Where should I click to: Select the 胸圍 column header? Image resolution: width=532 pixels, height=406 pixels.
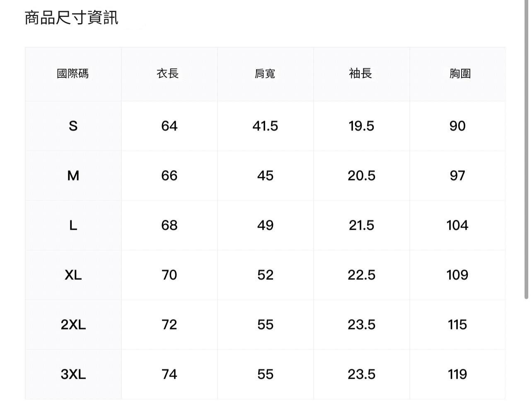(x=460, y=74)
